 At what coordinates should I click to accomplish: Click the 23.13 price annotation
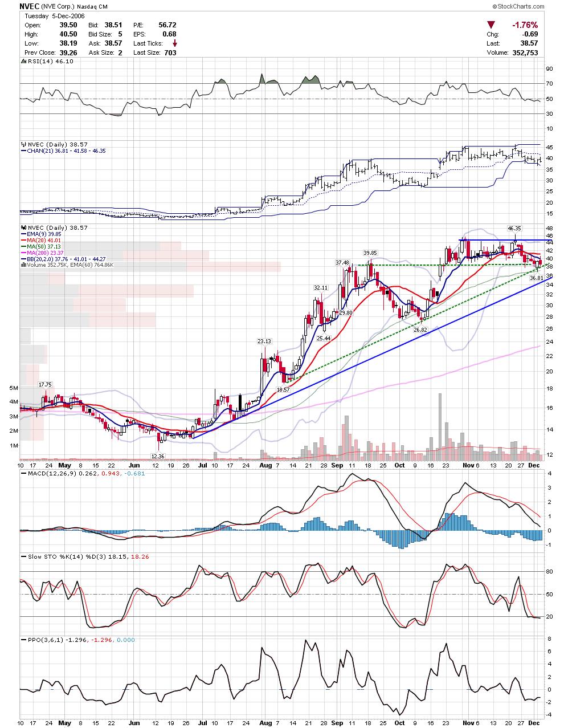pos(264,341)
